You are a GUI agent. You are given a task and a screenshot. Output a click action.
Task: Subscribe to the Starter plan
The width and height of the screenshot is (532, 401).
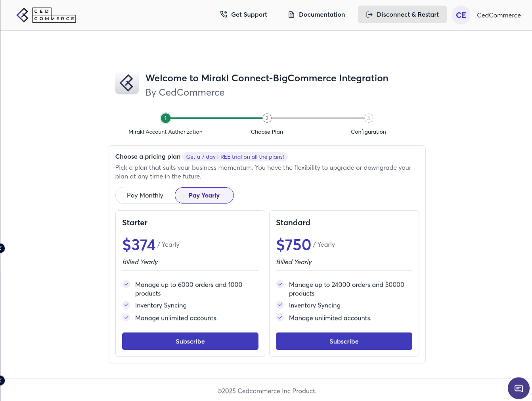pos(190,341)
